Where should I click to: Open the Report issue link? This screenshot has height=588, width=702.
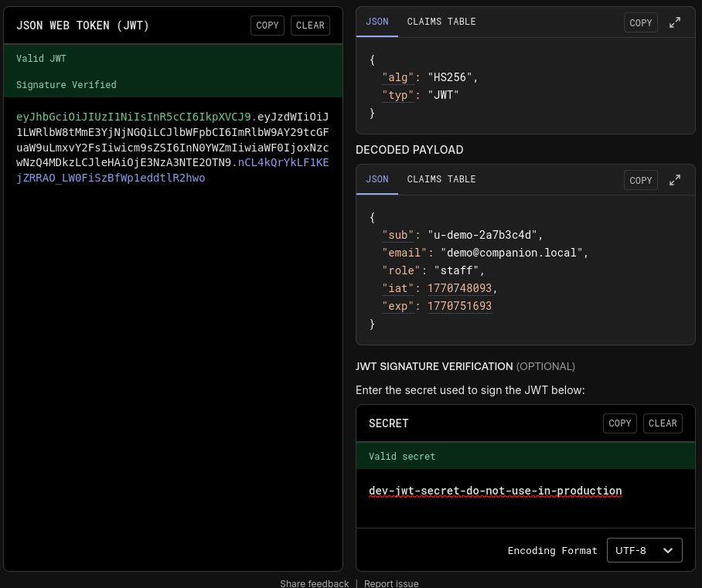pyautogui.click(x=391, y=583)
